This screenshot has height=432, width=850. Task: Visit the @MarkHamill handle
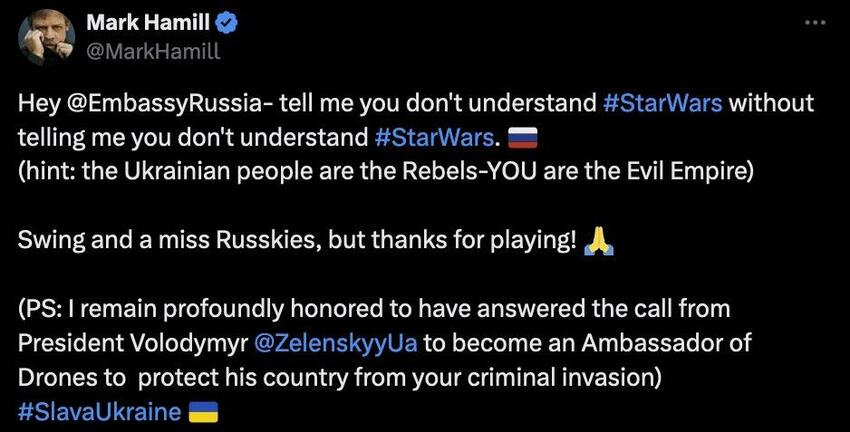tap(153, 51)
